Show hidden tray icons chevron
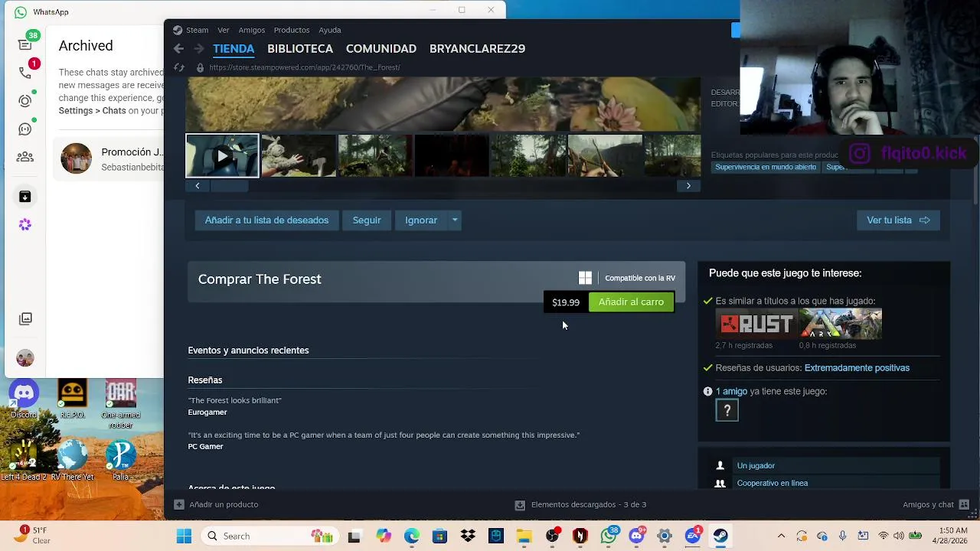 point(781,536)
